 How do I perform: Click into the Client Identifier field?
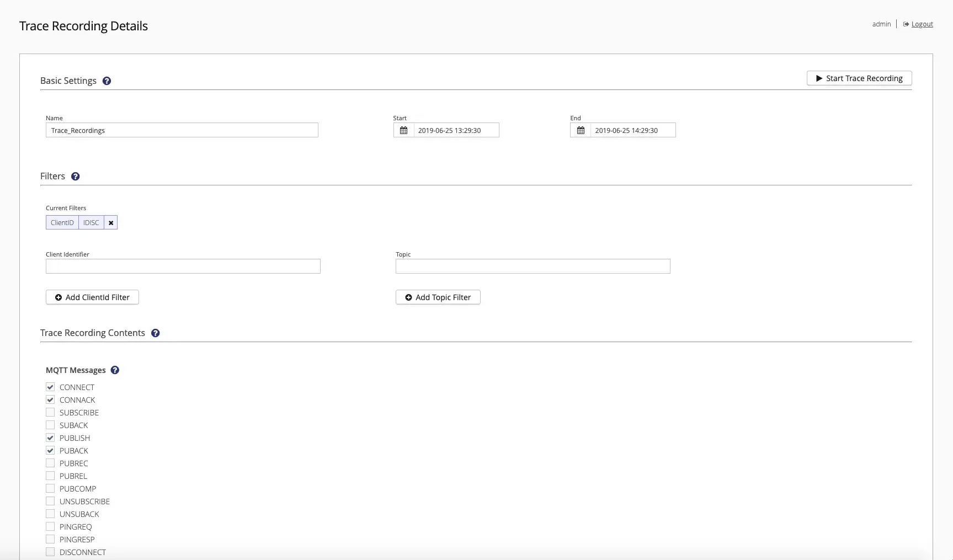point(183,266)
